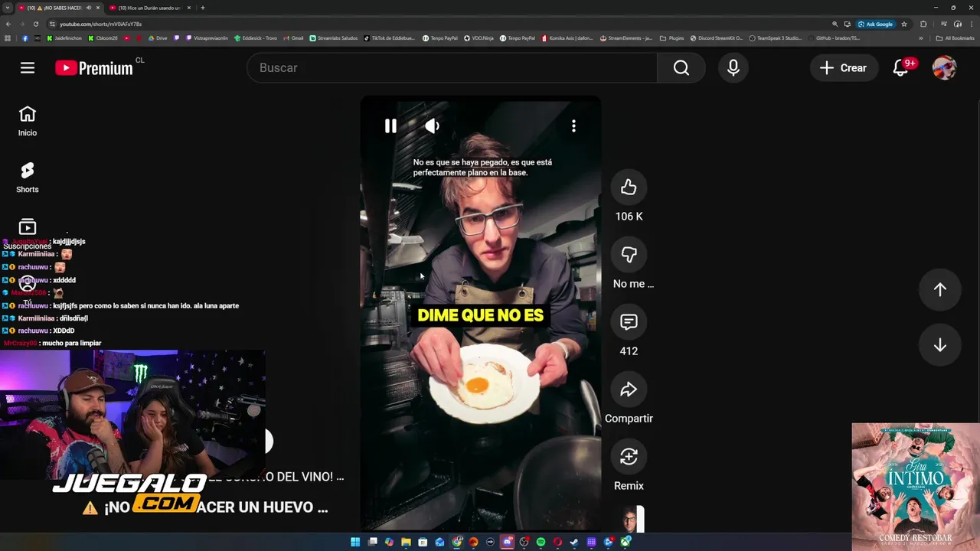Reload the page
This screenshot has height=551, width=980.
pos(35,24)
